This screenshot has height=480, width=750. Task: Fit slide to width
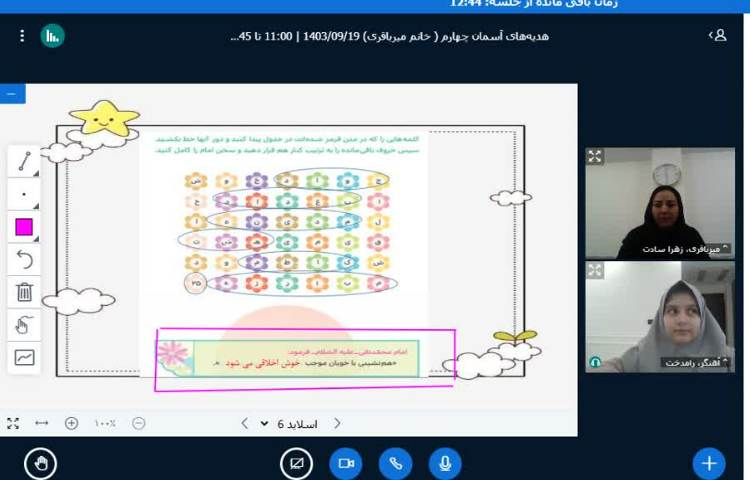[41, 423]
